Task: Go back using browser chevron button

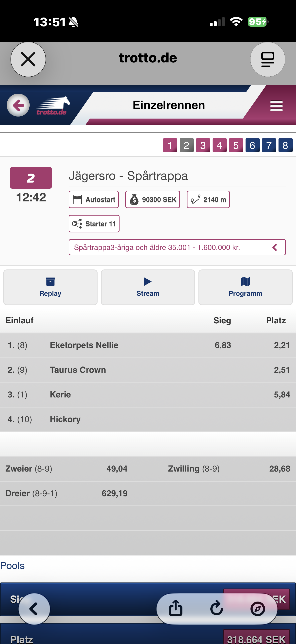Action: coord(34,609)
